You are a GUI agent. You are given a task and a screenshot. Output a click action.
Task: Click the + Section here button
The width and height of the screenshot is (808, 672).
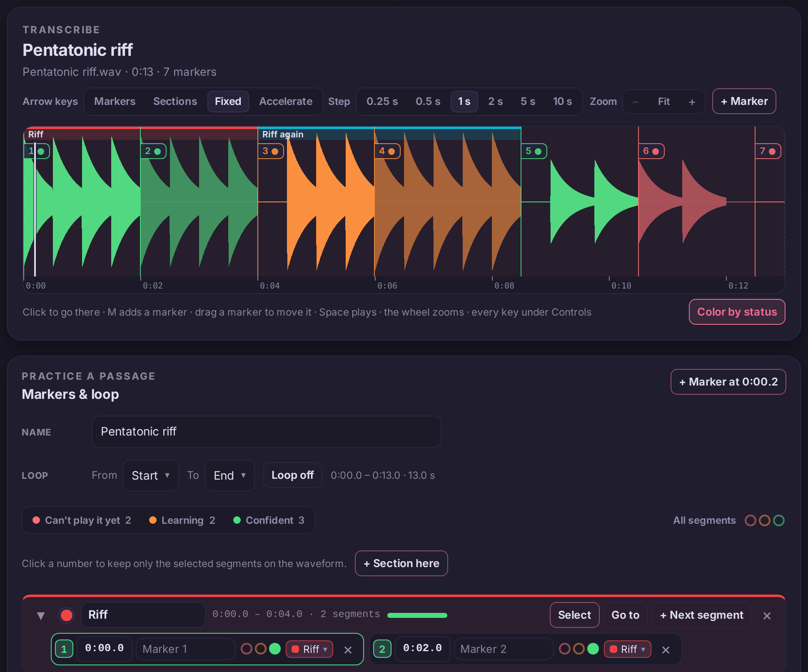tap(402, 563)
